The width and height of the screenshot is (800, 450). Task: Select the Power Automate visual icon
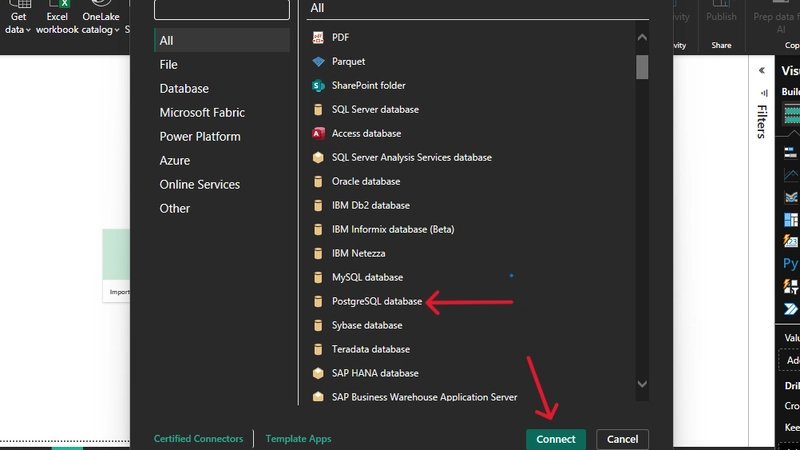coord(791,309)
